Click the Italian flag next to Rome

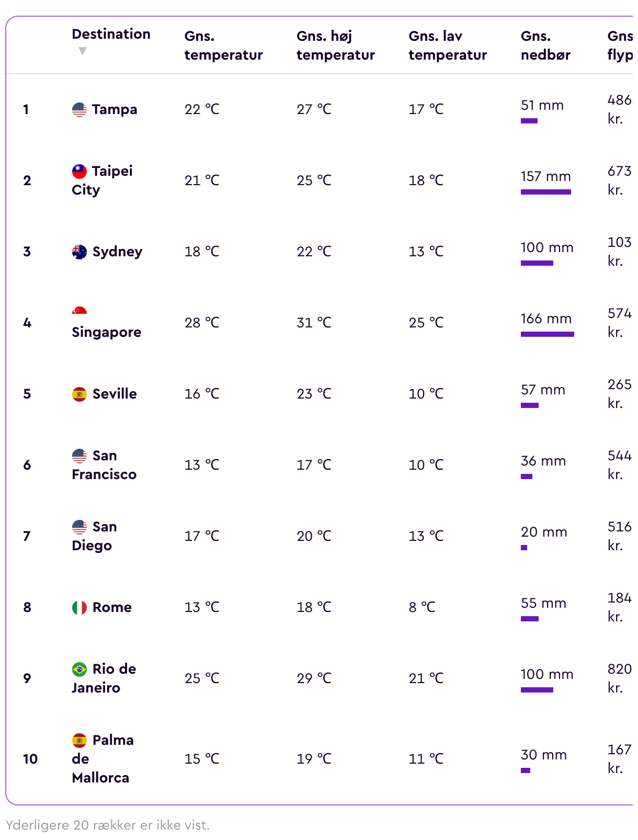(79, 607)
